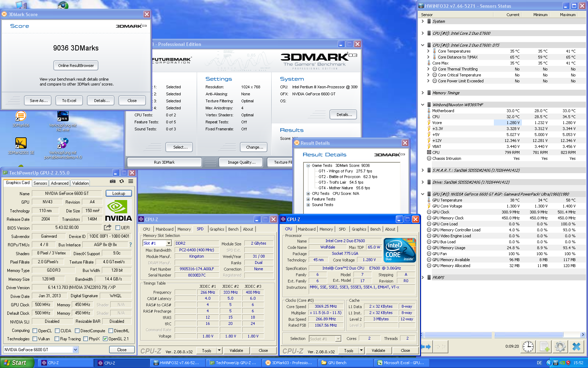This screenshot has width=588, height=368.
Task: Click the camera screenshot icon in GPU-Z
Action: pyautogui.click(x=113, y=181)
